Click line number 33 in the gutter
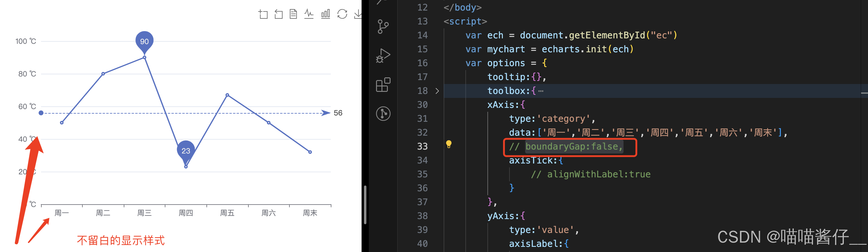 point(422,147)
